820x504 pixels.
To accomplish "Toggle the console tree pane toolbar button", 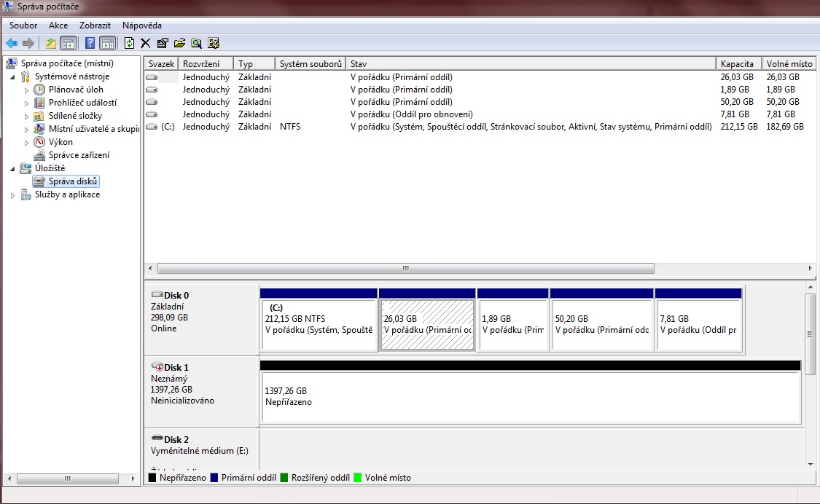I will (x=69, y=43).
